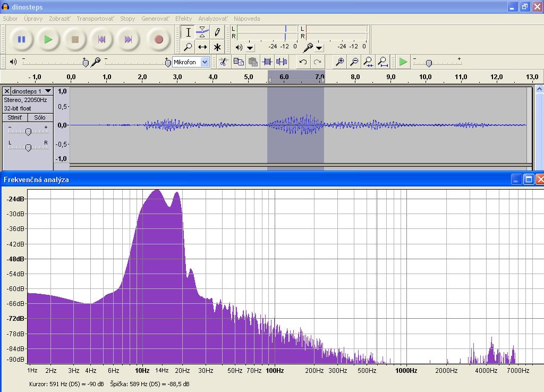
Task: Click the output volume slider knob
Action: click(86, 63)
